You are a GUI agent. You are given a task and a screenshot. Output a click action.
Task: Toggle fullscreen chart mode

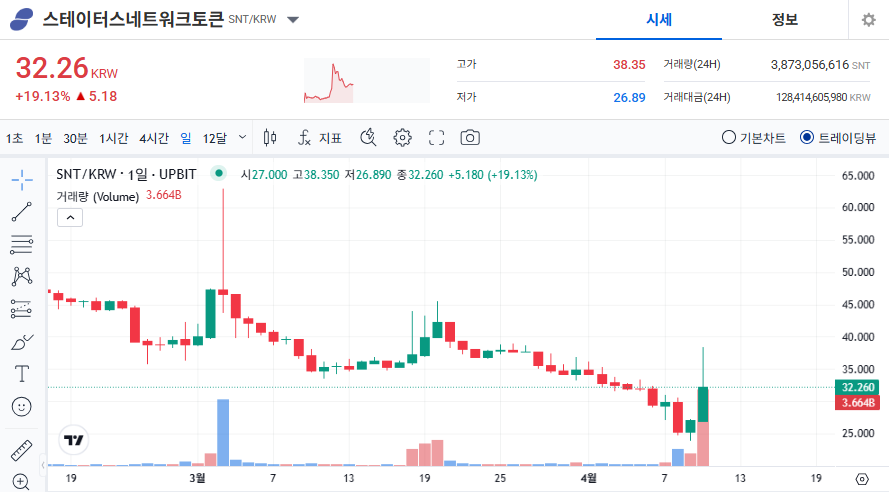pyautogui.click(x=436, y=138)
